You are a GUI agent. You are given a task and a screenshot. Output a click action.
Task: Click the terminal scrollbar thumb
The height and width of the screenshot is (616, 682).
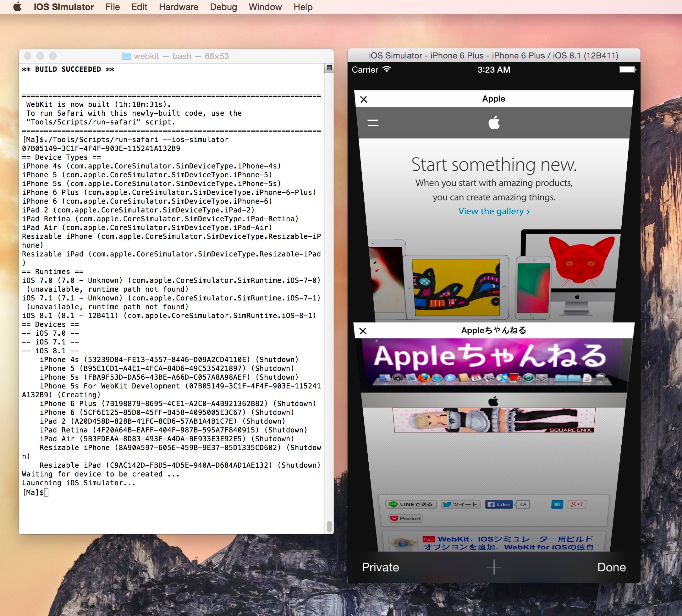(329, 526)
